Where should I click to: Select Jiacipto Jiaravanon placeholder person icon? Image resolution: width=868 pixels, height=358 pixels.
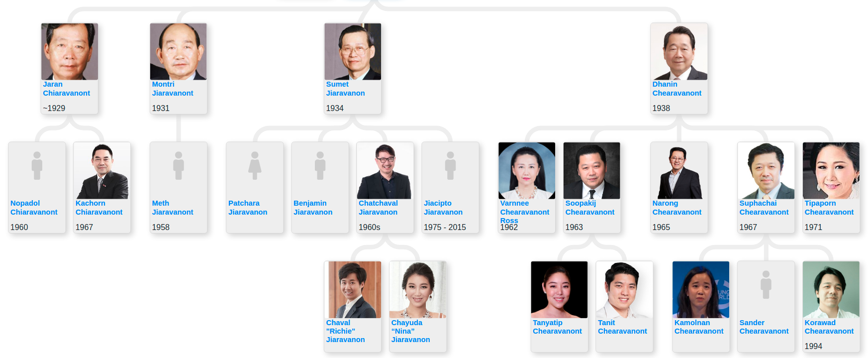(x=450, y=166)
